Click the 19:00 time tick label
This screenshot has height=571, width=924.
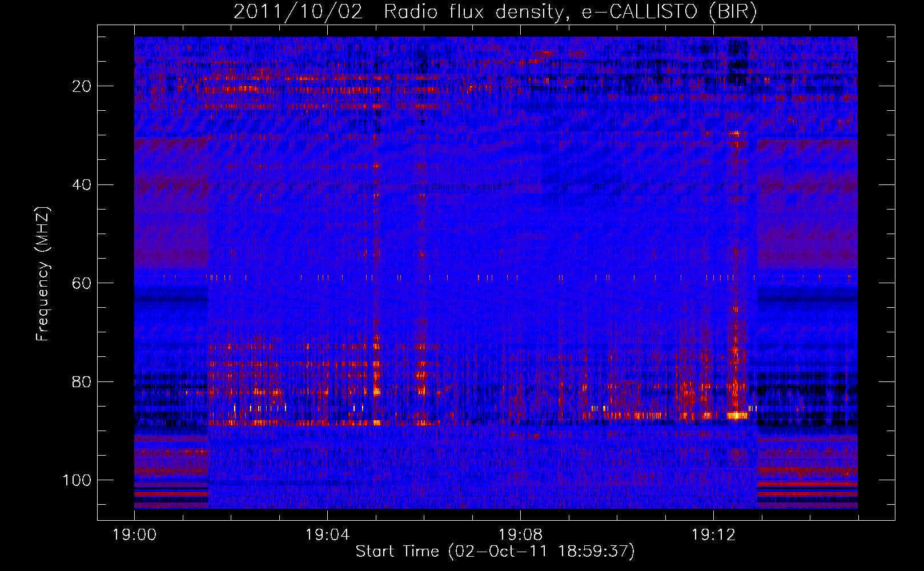135,535
